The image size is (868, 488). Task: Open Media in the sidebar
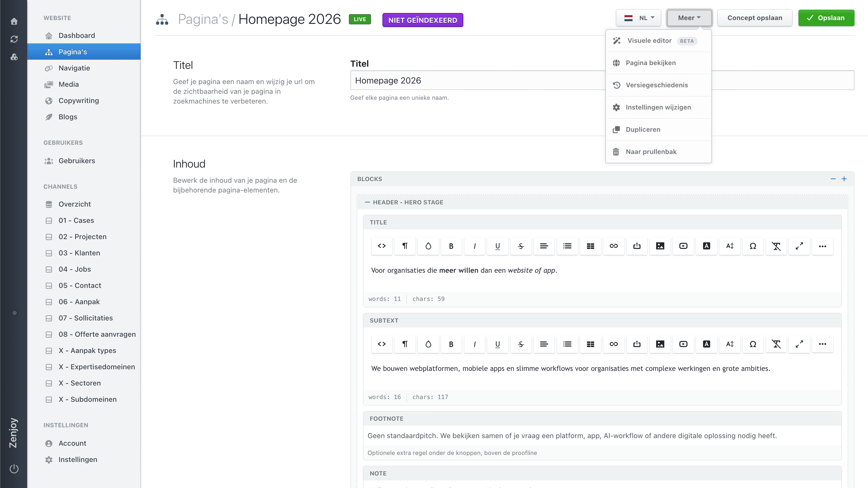pos(84,84)
